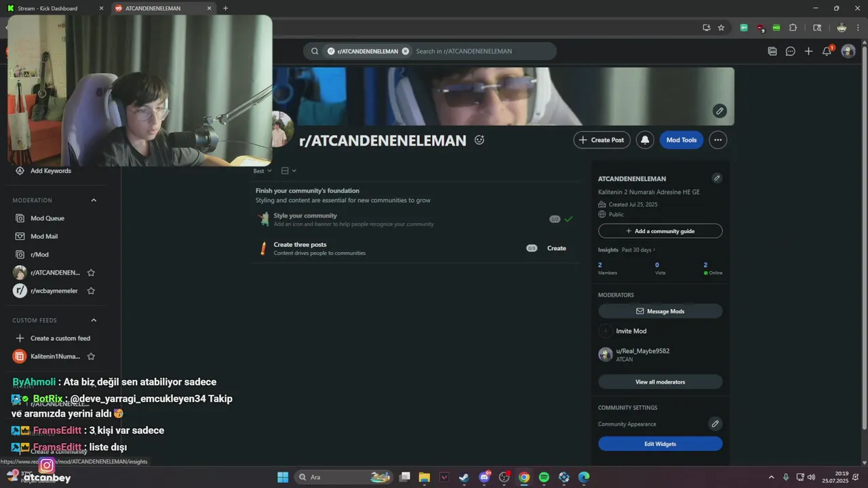Viewport: 868px width, 488px height.
Task: Open Chrome three-dot menu
Action: click(x=858, y=28)
